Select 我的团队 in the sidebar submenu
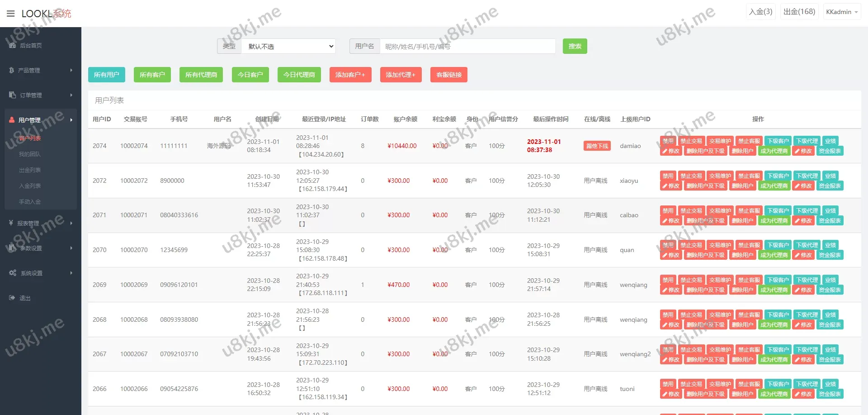Image resolution: width=868 pixels, height=415 pixels. click(x=30, y=154)
